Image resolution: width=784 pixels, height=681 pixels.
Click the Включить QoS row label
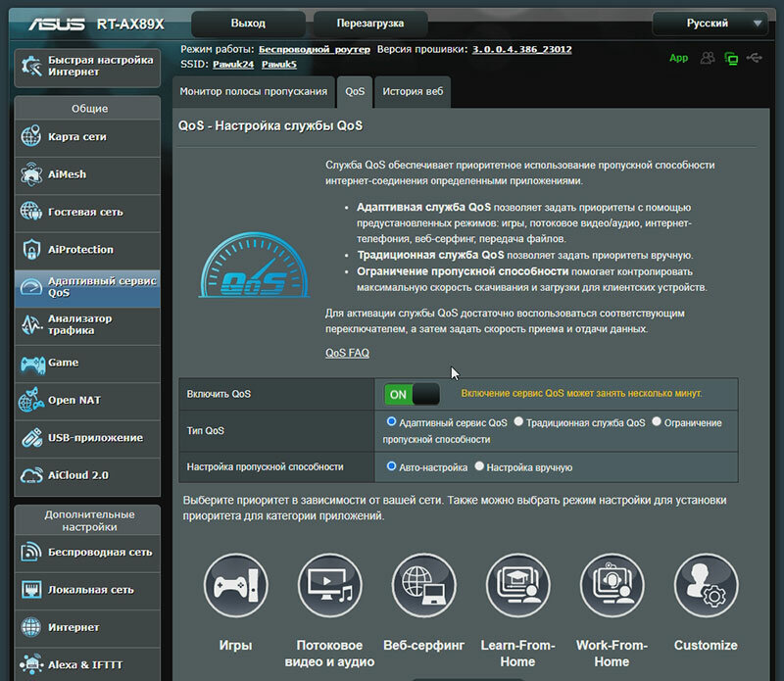point(219,394)
